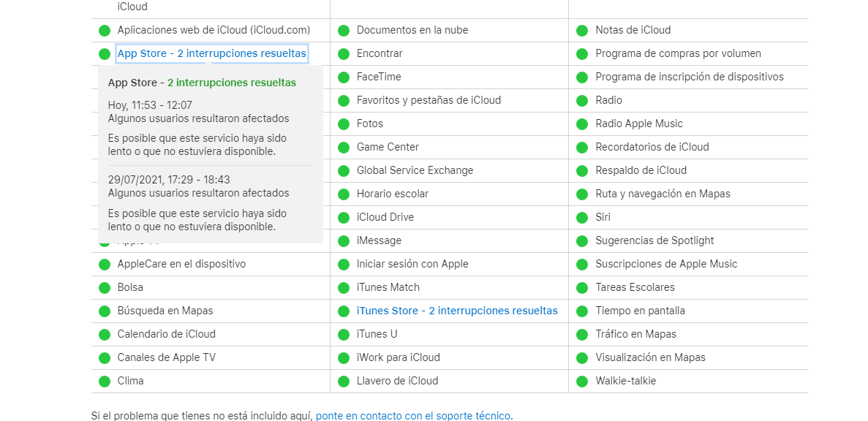
Task: Open App Store resolved outages link
Action: 211,53
